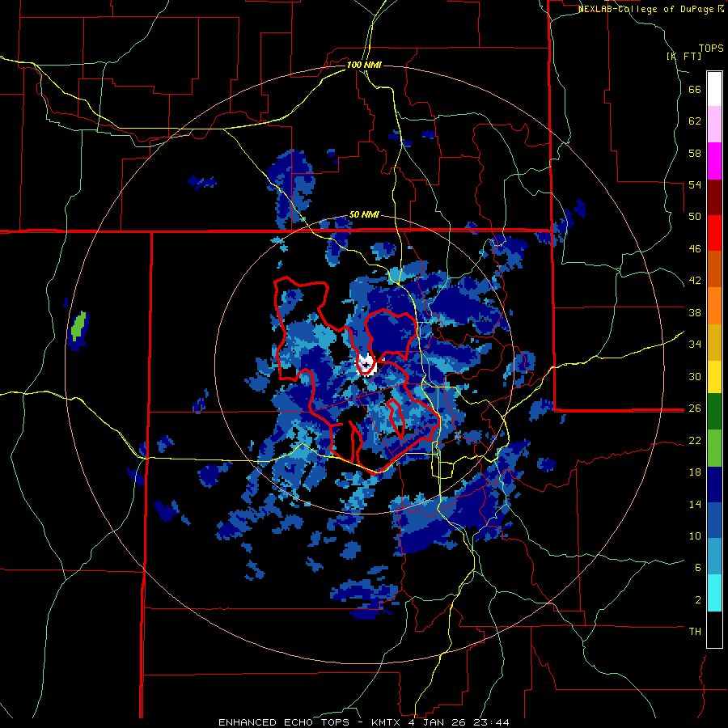Click legend value "50"
Screen dimensions: 728x728
point(695,217)
